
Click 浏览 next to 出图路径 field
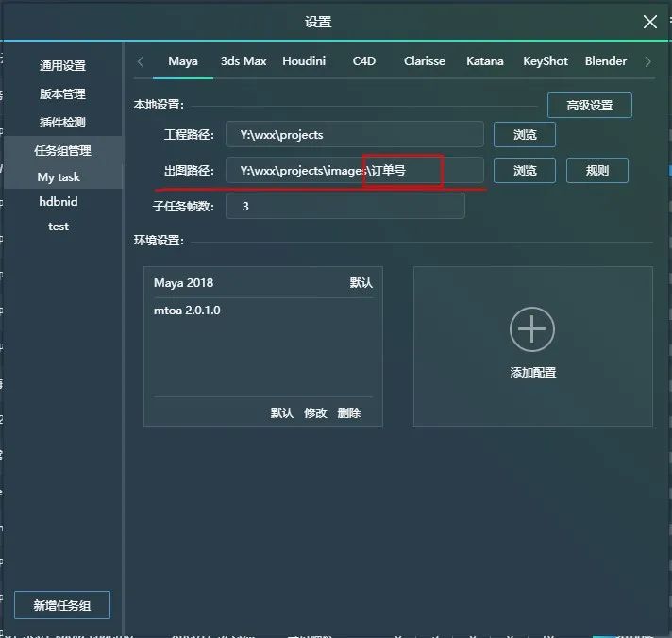pos(525,171)
